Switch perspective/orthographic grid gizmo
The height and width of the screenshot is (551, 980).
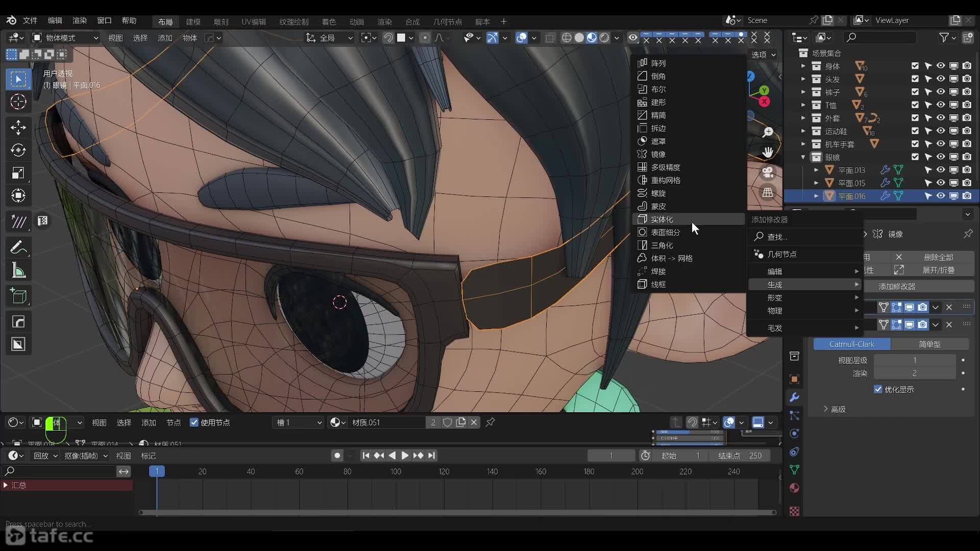point(768,192)
